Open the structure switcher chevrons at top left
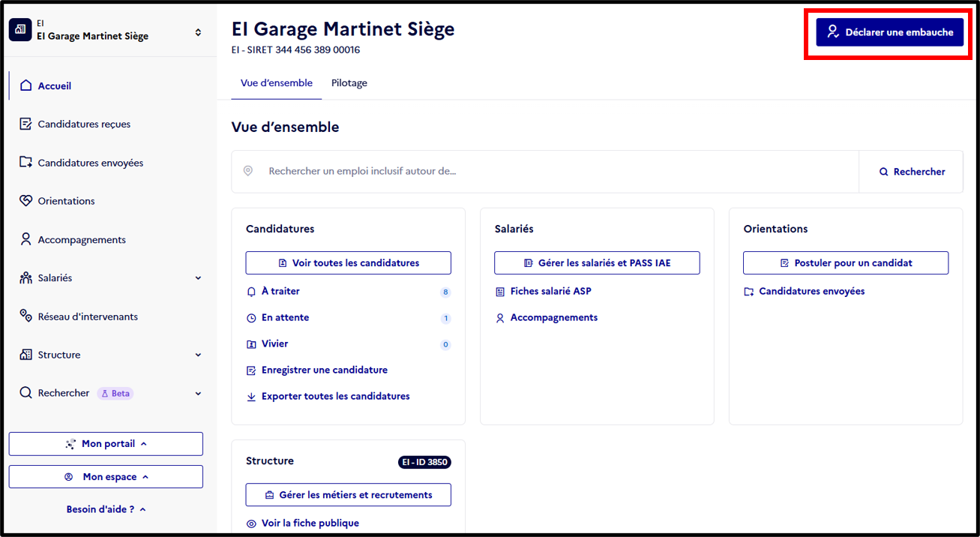 point(198,32)
